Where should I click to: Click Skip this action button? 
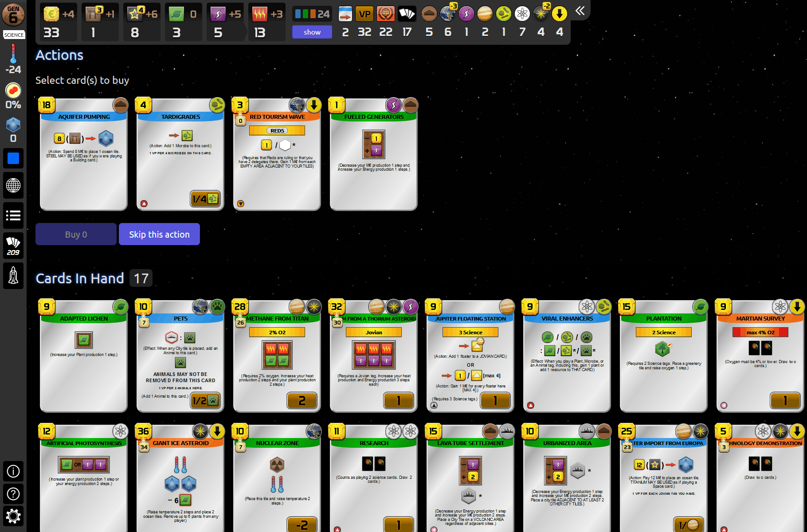click(x=159, y=234)
